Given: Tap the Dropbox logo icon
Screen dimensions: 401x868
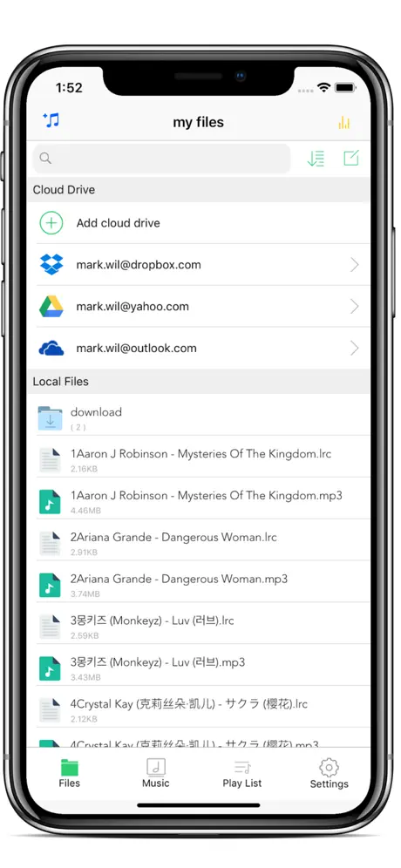Looking at the screenshot, I should [x=51, y=265].
